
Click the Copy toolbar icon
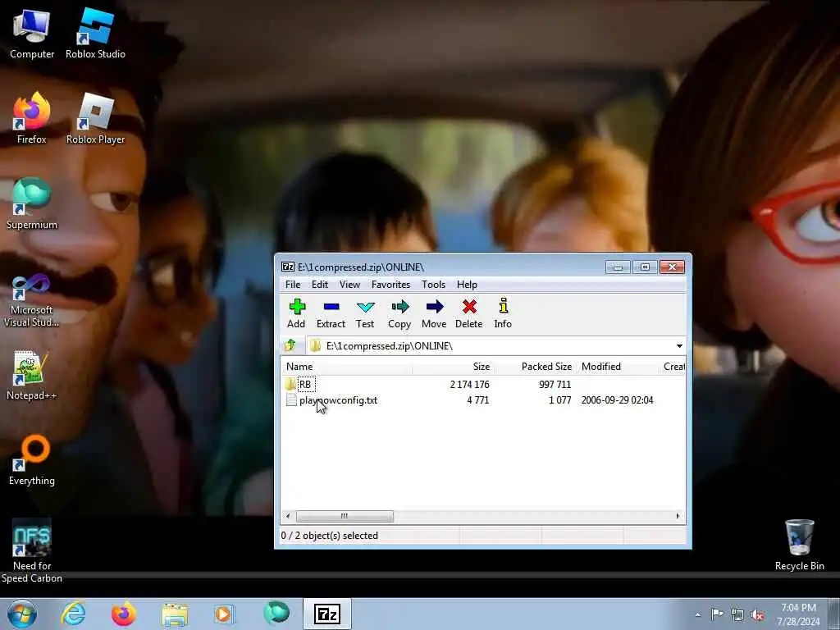coord(399,313)
